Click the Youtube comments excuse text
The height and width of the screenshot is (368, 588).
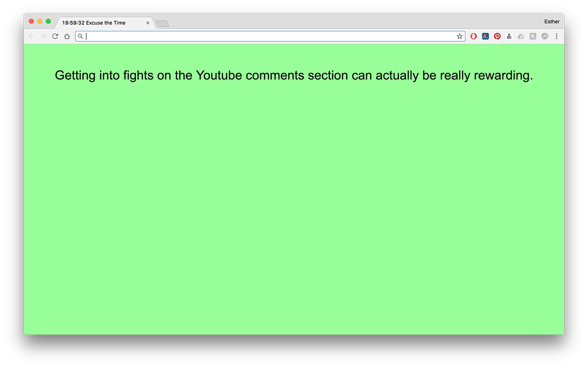(x=294, y=75)
